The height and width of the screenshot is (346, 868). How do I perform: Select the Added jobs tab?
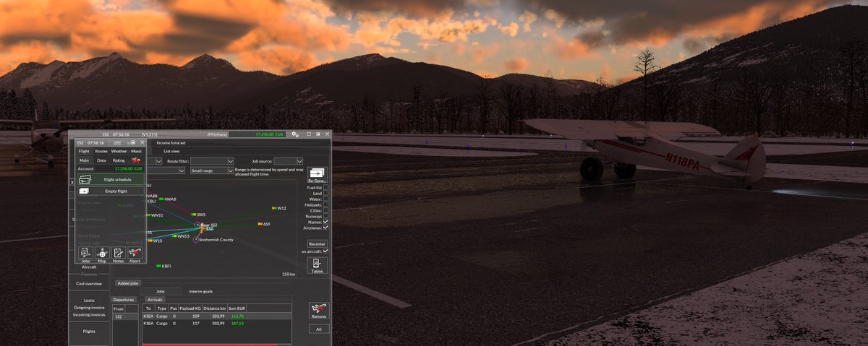click(x=128, y=283)
